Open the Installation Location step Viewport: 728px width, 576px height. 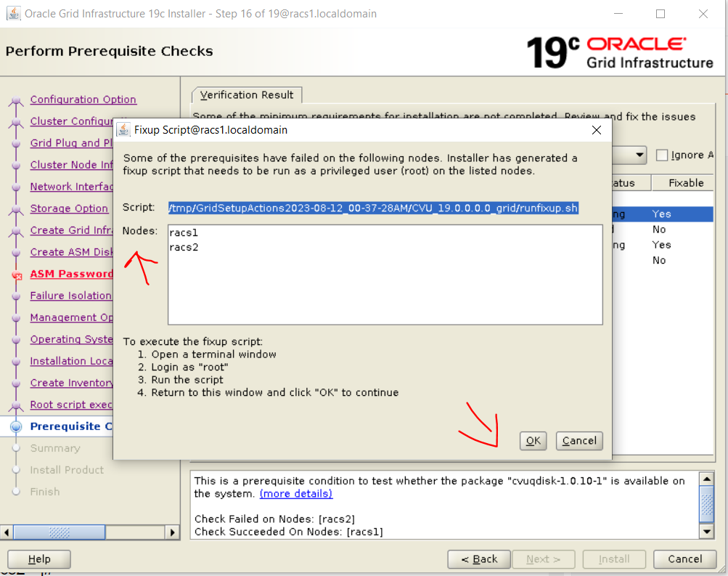(72, 362)
